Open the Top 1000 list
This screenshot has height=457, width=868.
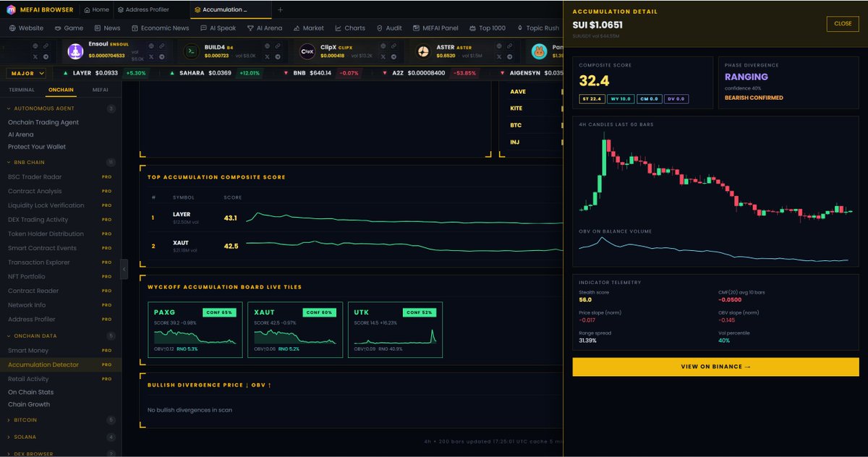[x=488, y=28]
